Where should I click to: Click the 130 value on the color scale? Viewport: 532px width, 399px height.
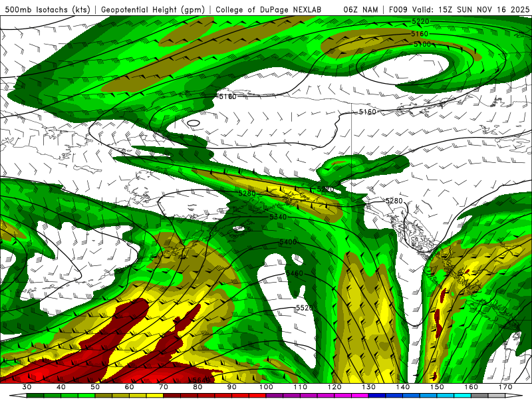click(369, 387)
